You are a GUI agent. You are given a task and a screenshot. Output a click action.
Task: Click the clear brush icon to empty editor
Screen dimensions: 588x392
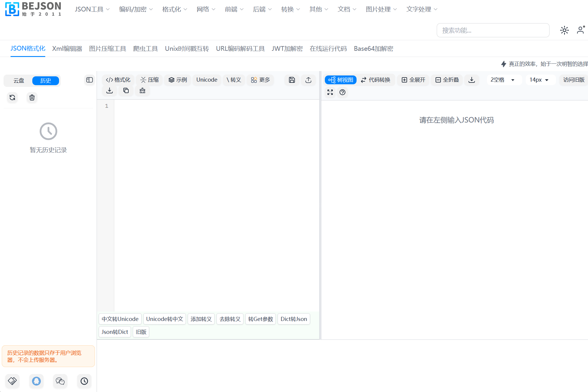point(142,91)
